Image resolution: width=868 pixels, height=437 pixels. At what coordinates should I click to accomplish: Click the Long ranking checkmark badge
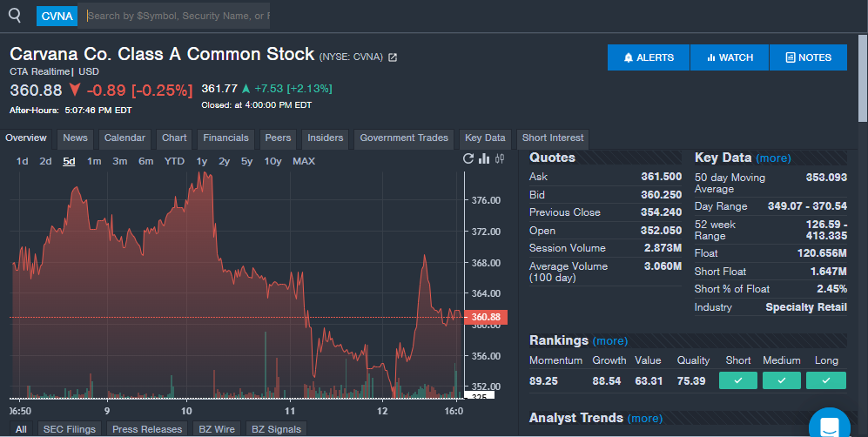[x=825, y=380]
